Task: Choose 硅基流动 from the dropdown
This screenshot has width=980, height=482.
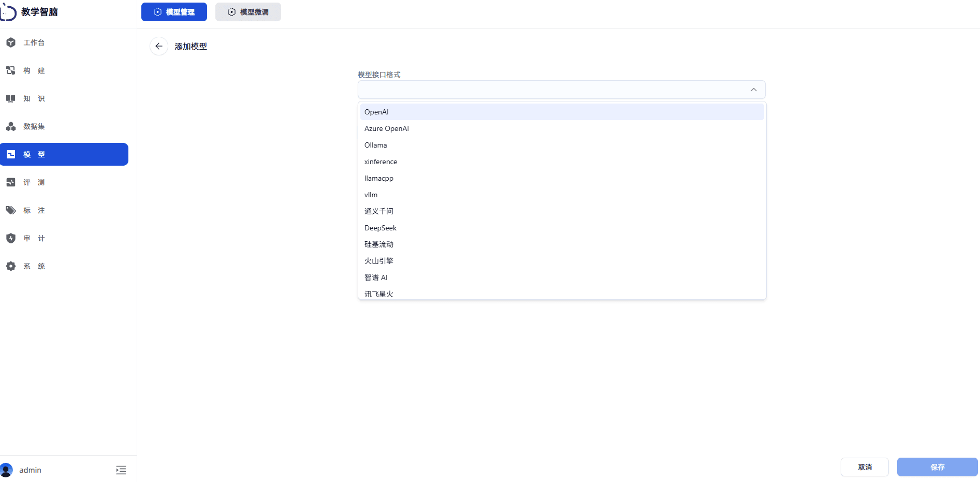Action: pos(562,244)
